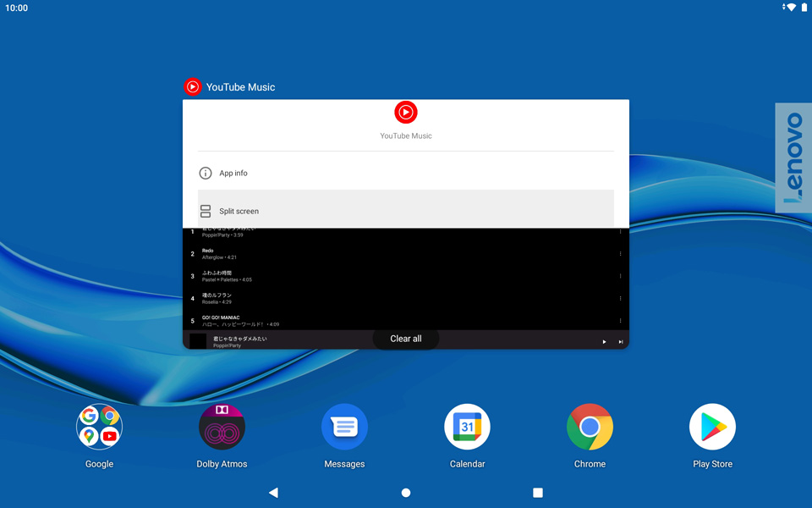Launch Dolby Atmos app
The height and width of the screenshot is (508, 812).
222,427
